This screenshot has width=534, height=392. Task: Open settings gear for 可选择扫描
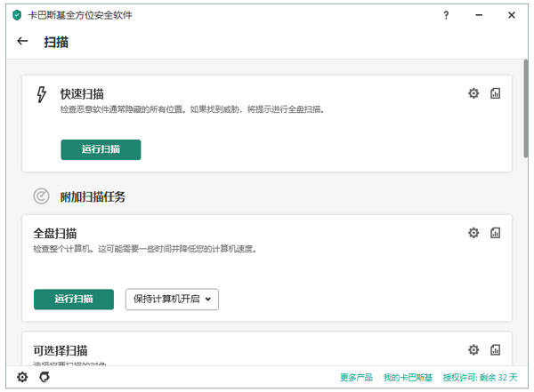click(x=473, y=350)
